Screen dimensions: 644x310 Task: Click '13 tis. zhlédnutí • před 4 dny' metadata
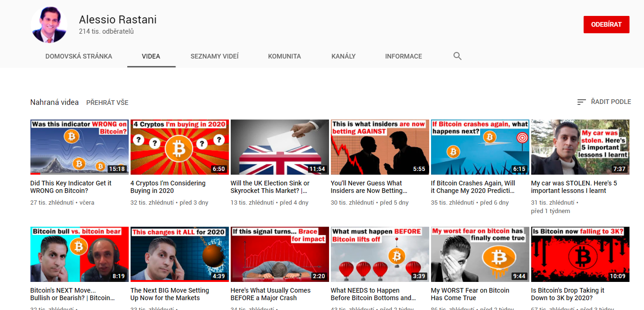(270, 203)
